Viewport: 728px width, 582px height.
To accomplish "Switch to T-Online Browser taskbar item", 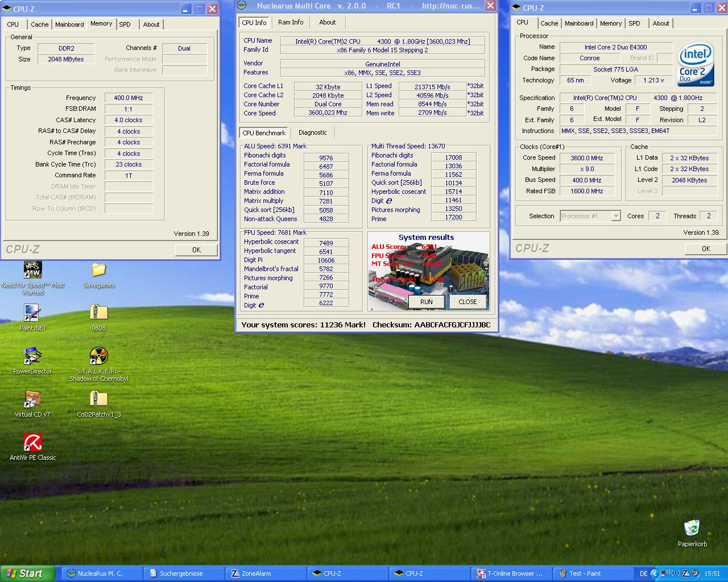I will point(511,573).
